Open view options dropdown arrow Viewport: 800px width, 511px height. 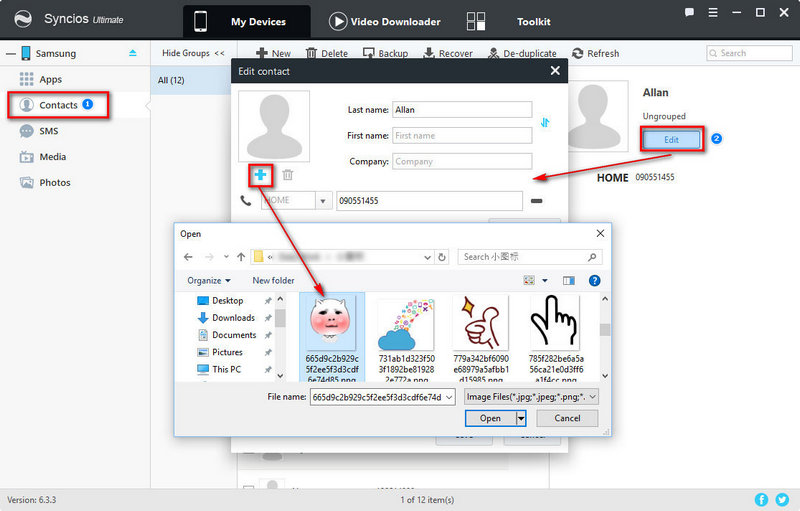pos(544,280)
